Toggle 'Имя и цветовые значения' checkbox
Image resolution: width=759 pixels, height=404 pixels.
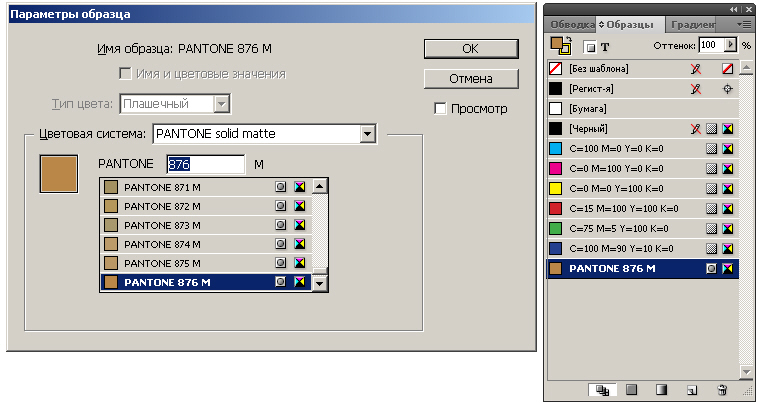126,74
